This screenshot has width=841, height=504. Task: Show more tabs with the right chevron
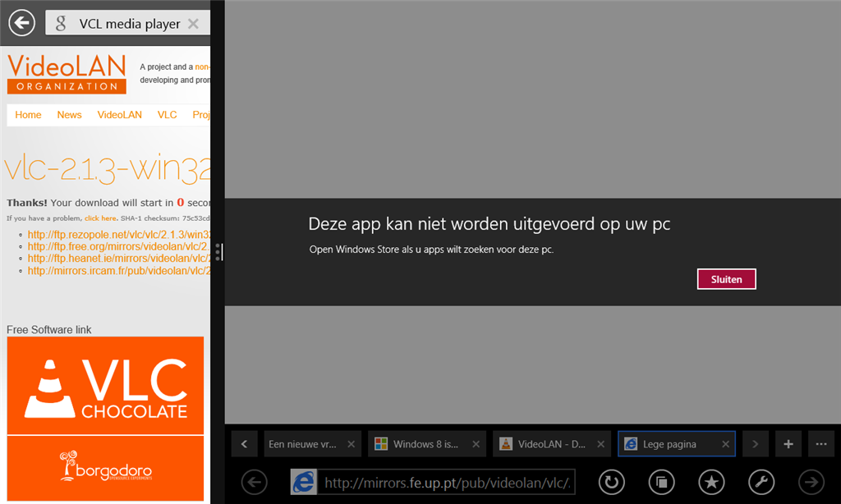click(x=756, y=444)
